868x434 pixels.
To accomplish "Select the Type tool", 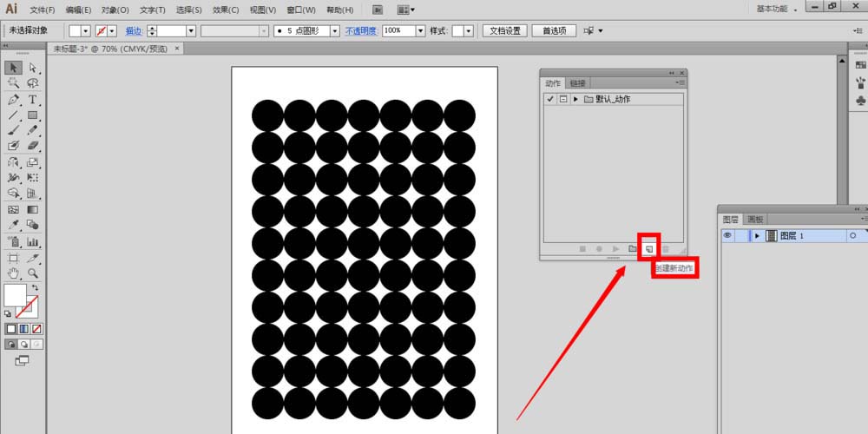I will [33, 100].
